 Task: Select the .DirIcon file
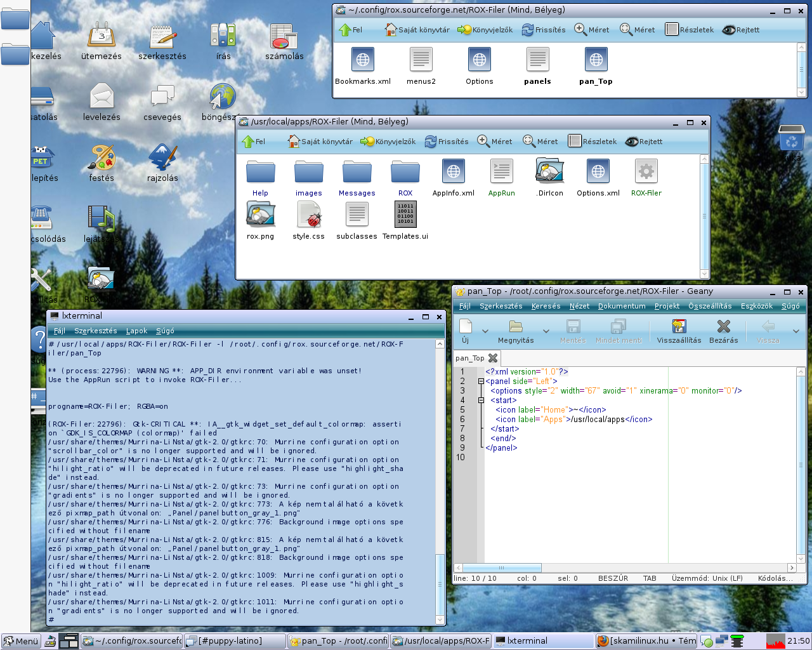pyautogui.click(x=549, y=178)
